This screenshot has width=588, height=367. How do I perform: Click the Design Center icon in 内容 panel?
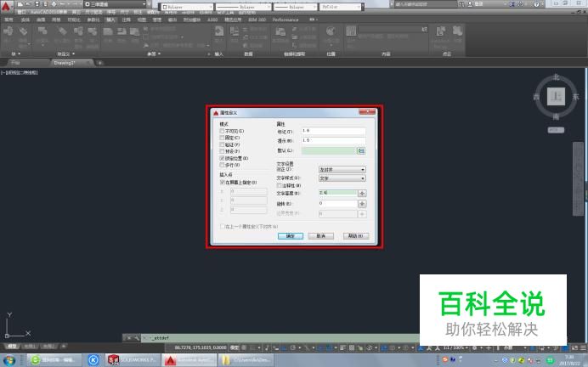coord(351,32)
